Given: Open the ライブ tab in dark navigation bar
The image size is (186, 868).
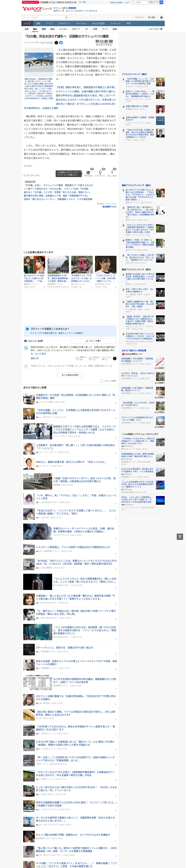Looking at the screenshot, I should pyautogui.click(x=49, y=24).
